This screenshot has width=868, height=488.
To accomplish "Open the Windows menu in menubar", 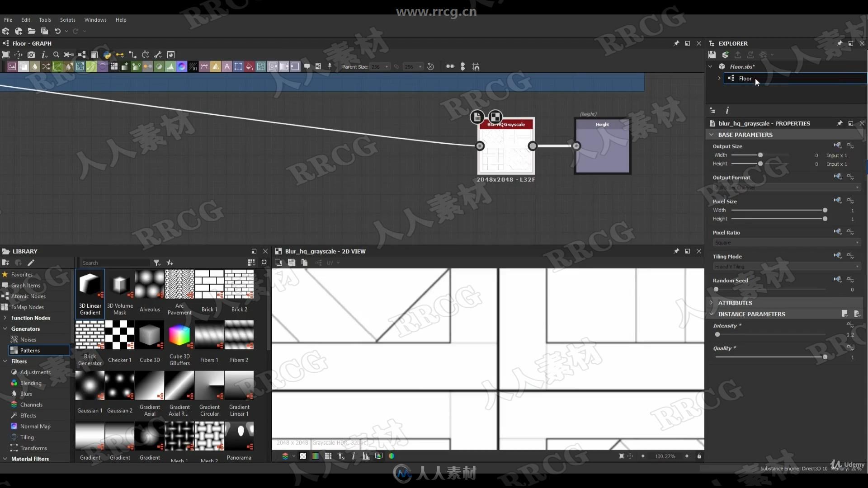I will (x=95, y=20).
